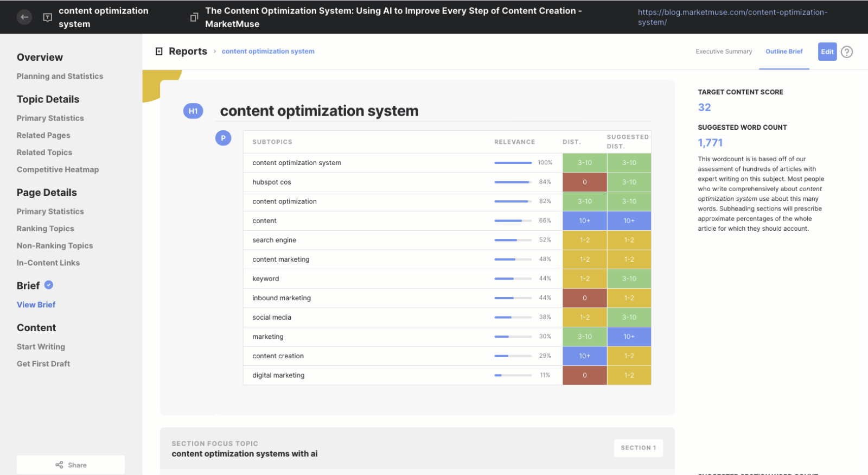Click the content optimization system breadcrumb
This screenshot has height=475, width=868.
point(268,51)
